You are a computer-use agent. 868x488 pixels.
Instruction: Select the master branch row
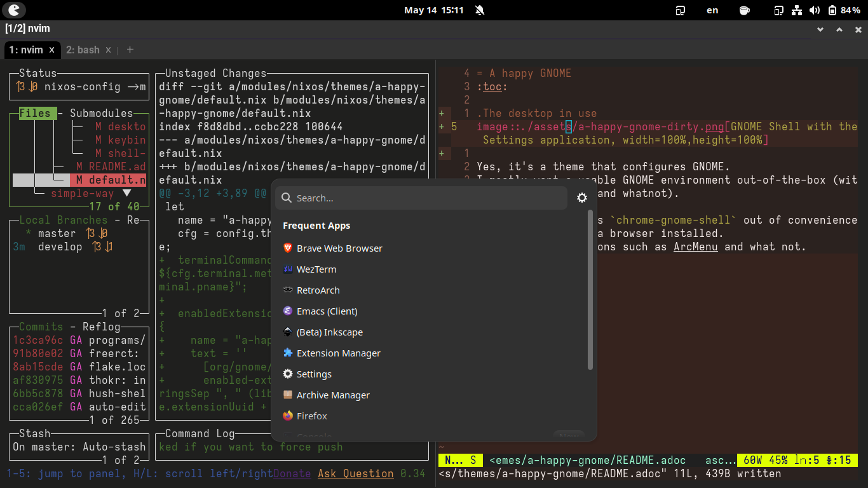click(x=79, y=233)
